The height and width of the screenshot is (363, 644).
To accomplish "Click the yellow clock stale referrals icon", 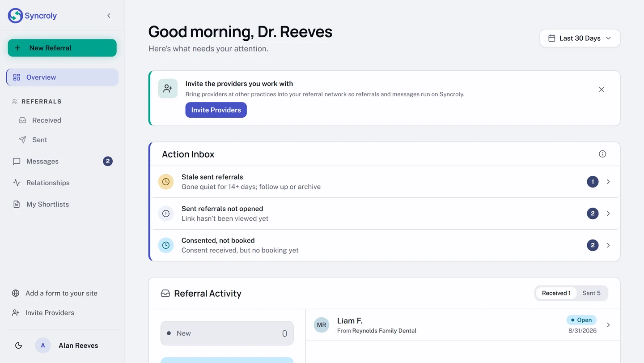I will click(166, 182).
